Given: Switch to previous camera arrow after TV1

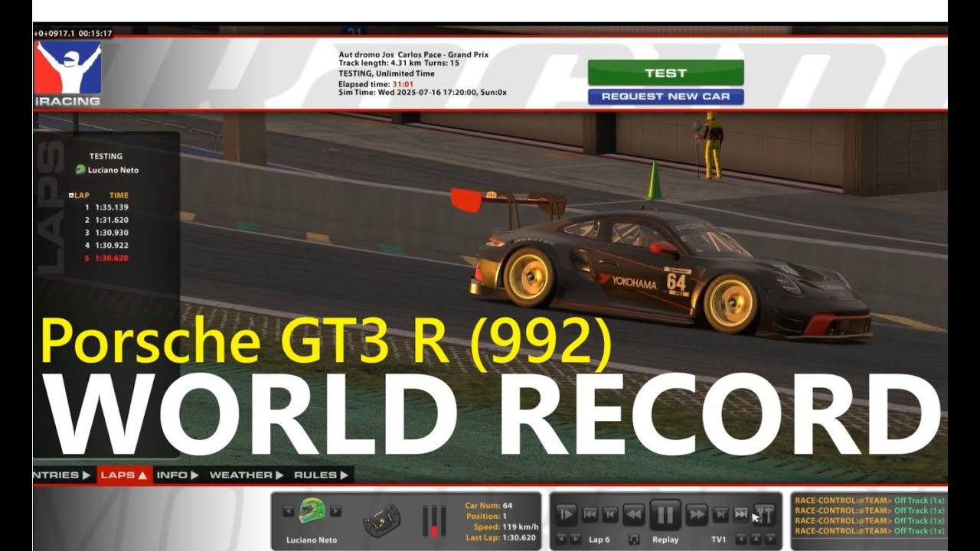Looking at the screenshot, I should tap(742, 540).
